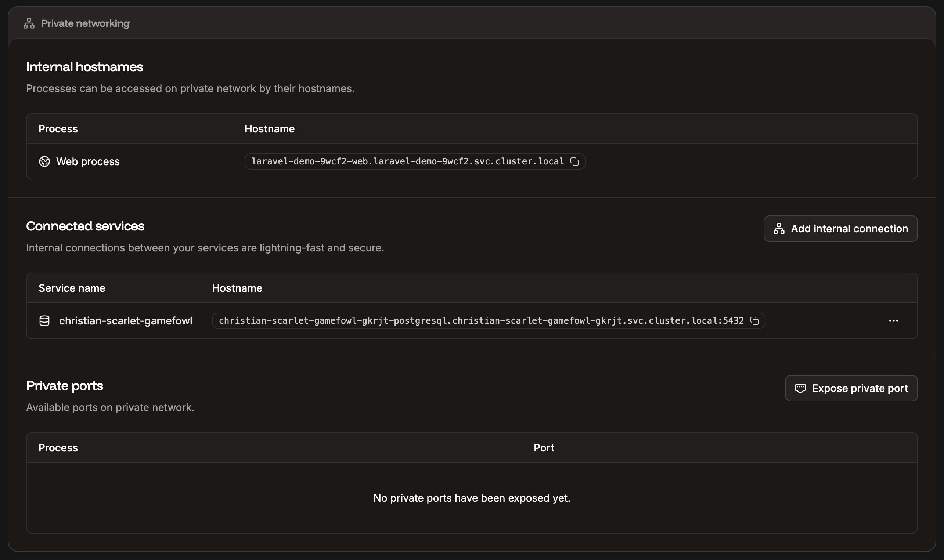
Task: Click the database icon for christian-scarlet-gamefowl
Action: (44, 321)
